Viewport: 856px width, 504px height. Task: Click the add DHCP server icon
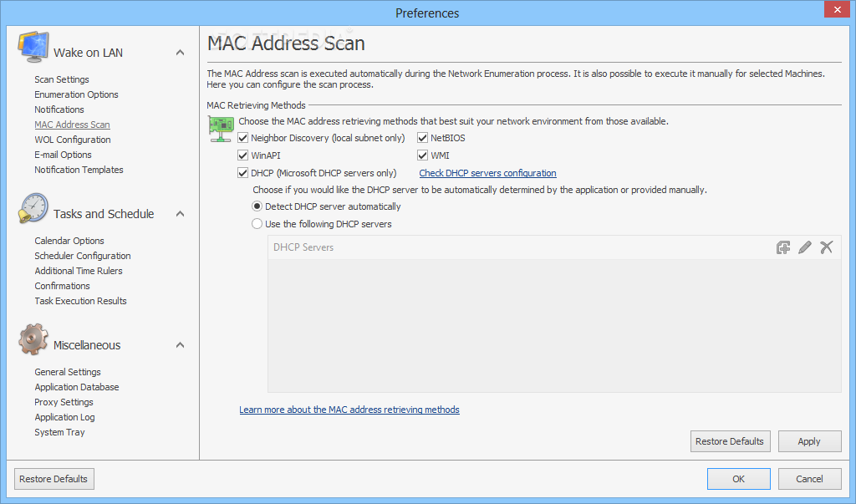(x=783, y=247)
